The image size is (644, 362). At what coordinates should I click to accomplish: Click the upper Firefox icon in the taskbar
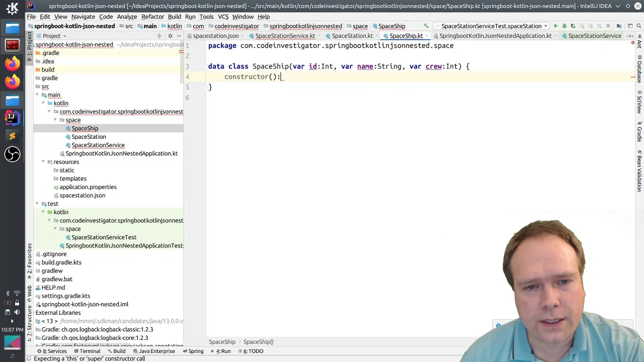(x=12, y=63)
